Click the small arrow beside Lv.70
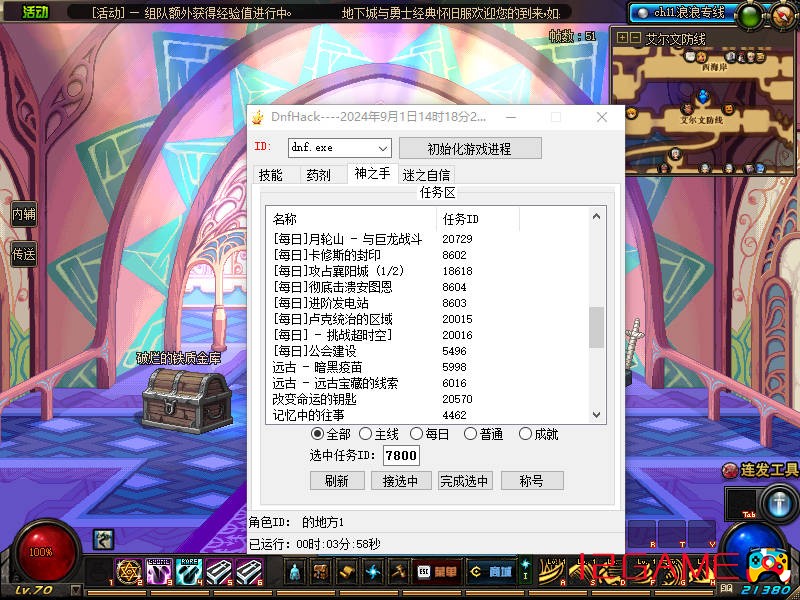 (x=76, y=591)
